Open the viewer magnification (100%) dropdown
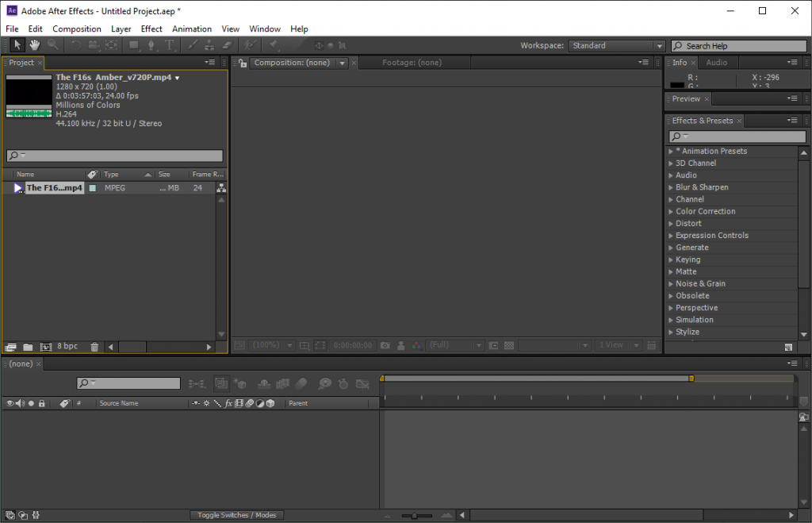 coord(272,345)
